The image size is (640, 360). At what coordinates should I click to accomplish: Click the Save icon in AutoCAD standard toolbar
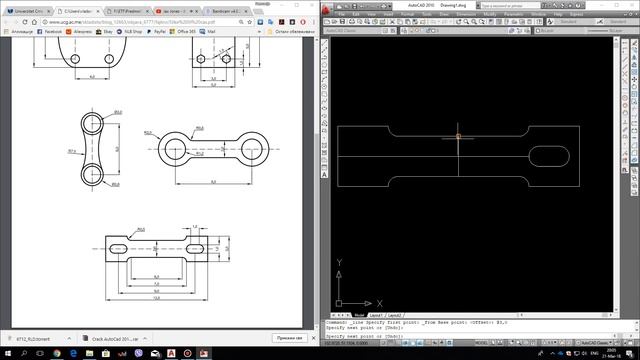click(x=342, y=22)
